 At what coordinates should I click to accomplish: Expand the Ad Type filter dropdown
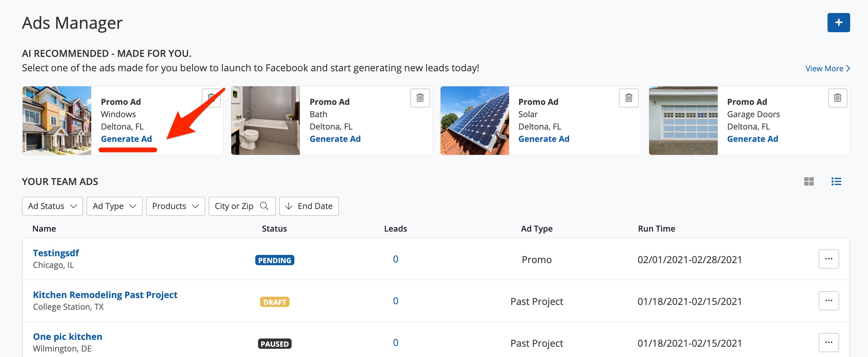pos(114,206)
